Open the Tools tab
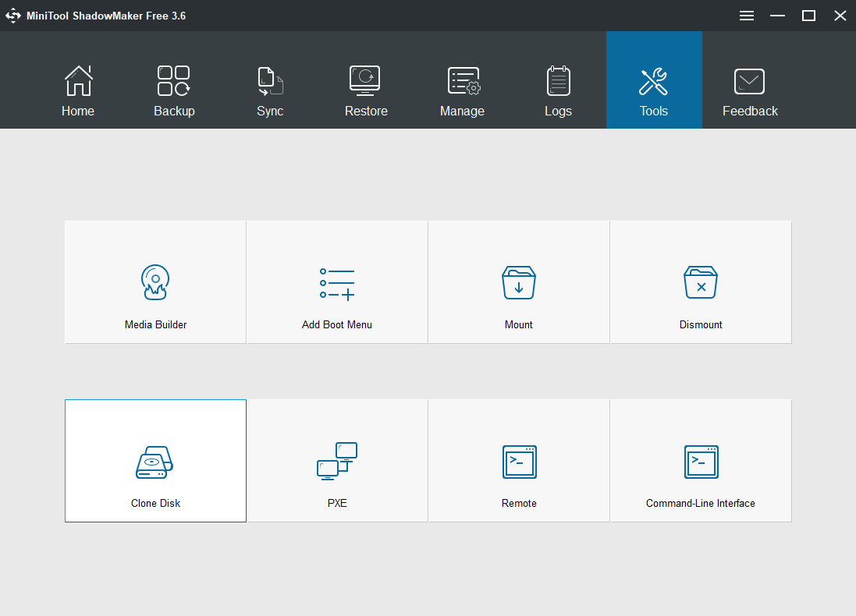 [x=653, y=80]
